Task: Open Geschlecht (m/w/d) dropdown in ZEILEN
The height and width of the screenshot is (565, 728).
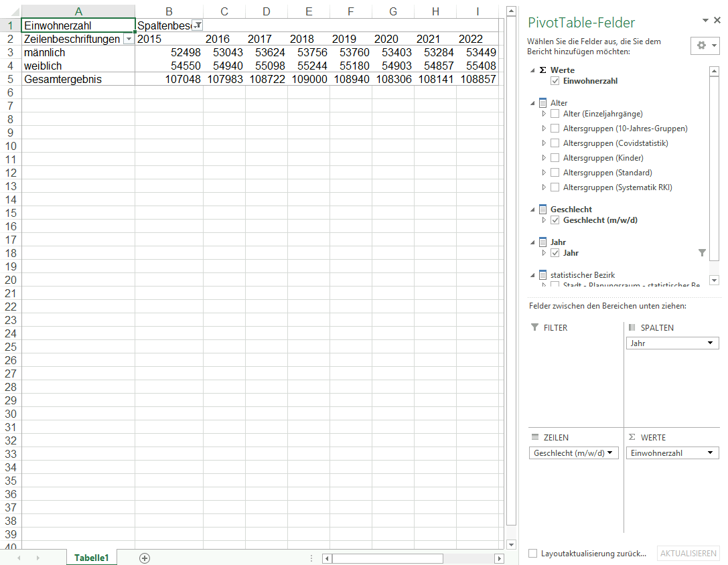Action: pos(574,453)
